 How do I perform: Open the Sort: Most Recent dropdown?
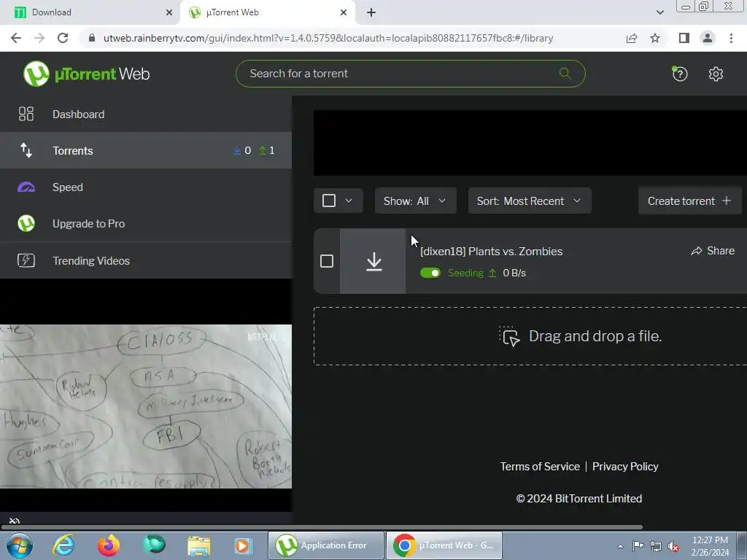[530, 201]
